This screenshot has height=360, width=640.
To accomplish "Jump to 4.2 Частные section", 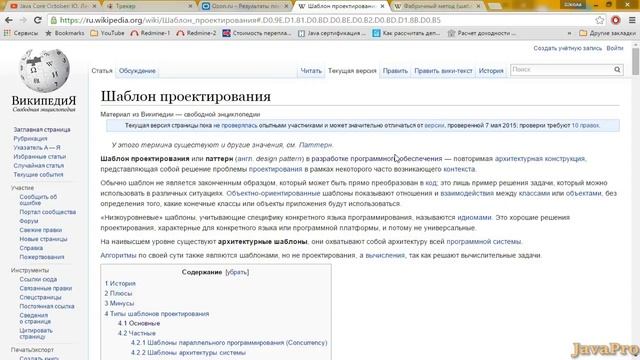I will click(137, 333).
